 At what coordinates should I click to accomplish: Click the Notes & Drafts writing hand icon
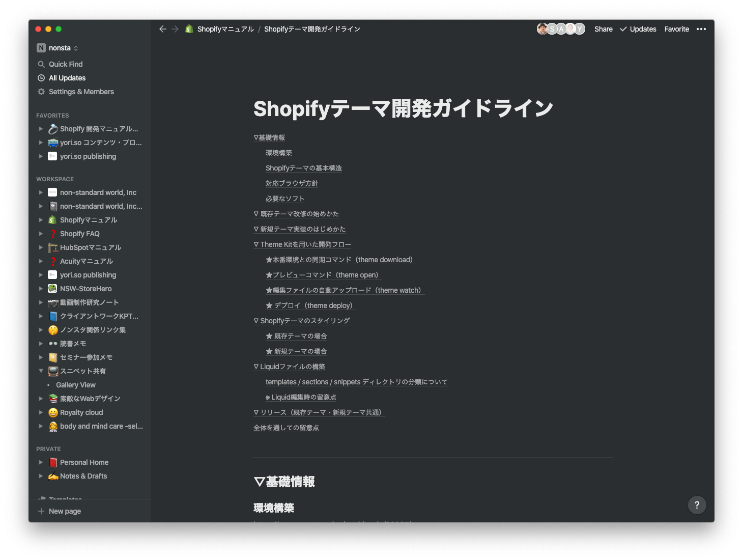coord(53,476)
